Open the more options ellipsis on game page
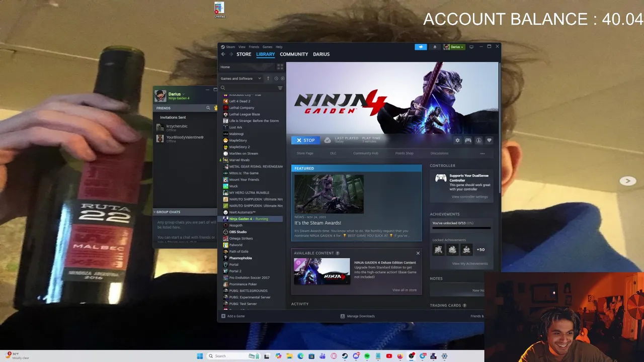 pos(482,153)
